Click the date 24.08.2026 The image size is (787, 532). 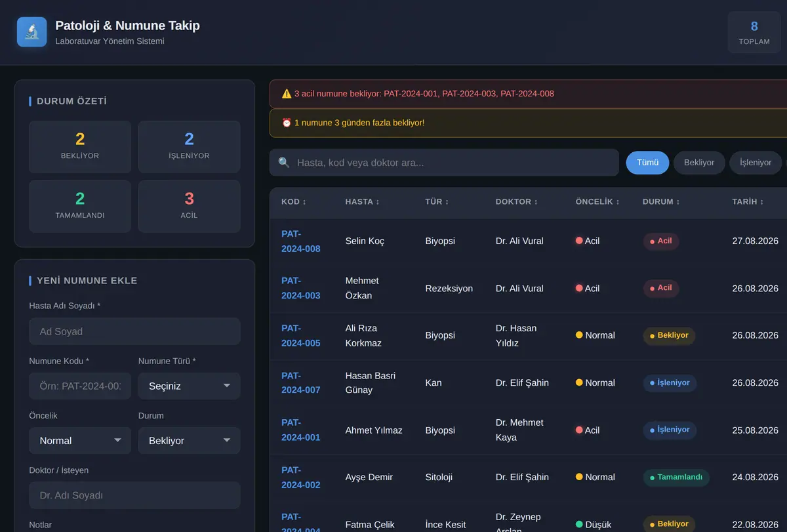click(x=756, y=477)
